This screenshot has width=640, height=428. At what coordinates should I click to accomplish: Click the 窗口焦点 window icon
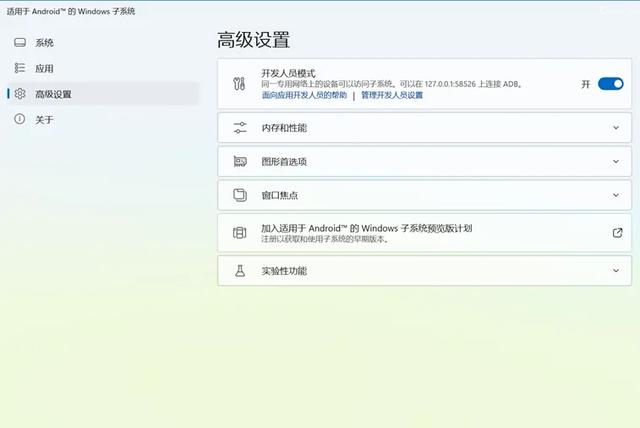(240, 195)
